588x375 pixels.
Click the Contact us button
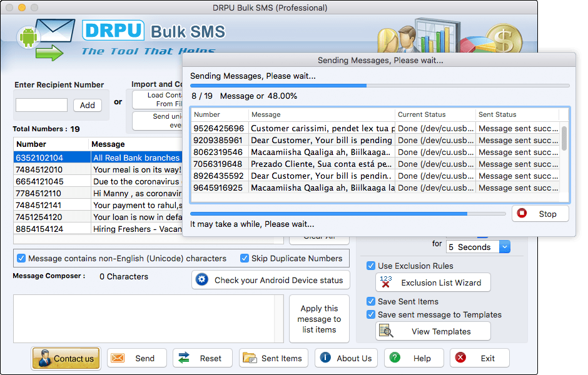coord(66,358)
